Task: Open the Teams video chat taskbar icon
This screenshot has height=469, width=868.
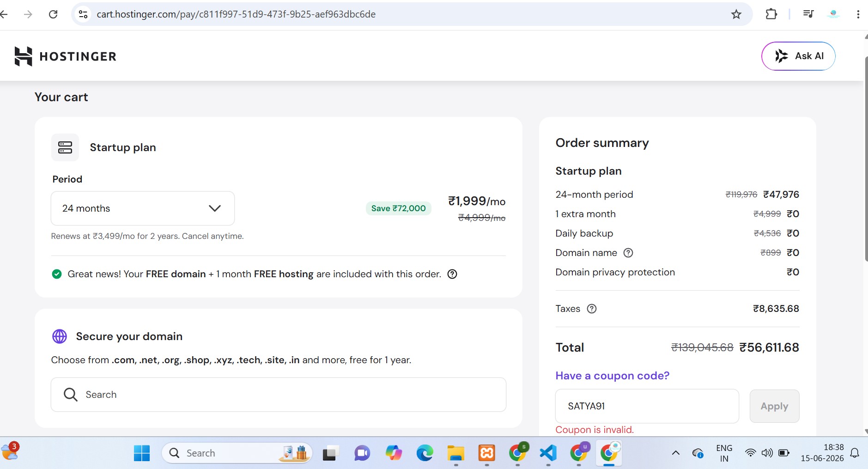Action: click(x=362, y=453)
